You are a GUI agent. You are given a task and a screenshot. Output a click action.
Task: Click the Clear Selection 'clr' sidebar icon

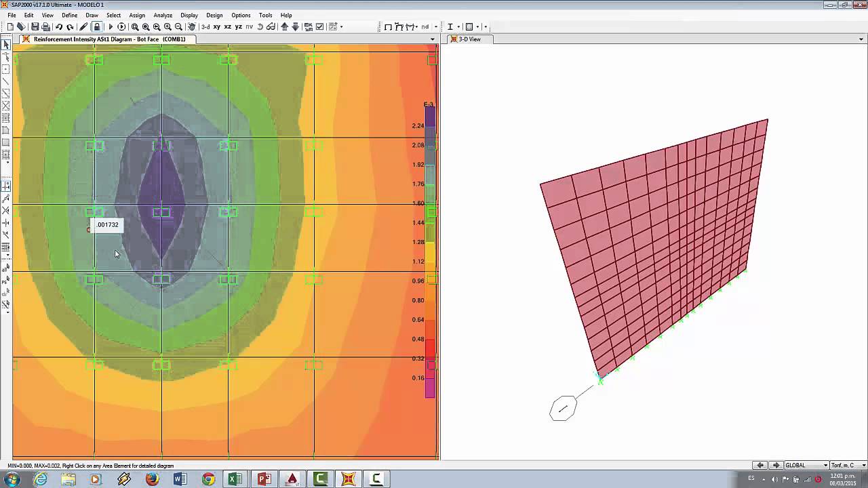6,292
